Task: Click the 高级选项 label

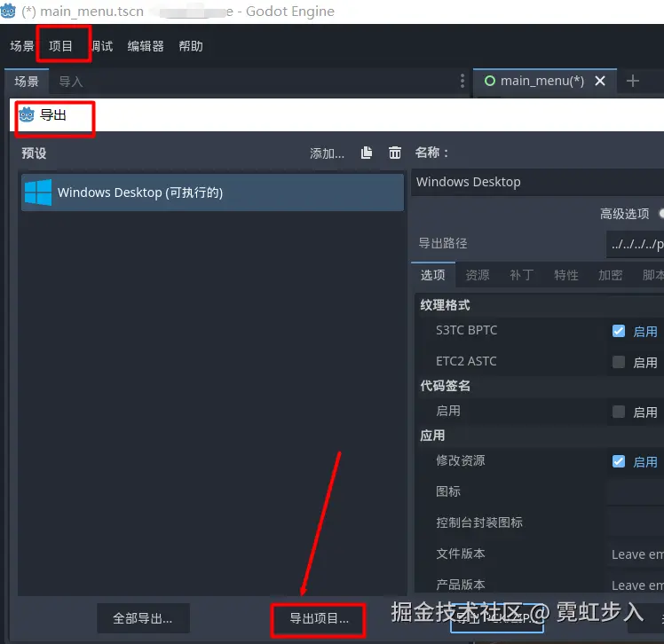Action: point(624,214)
